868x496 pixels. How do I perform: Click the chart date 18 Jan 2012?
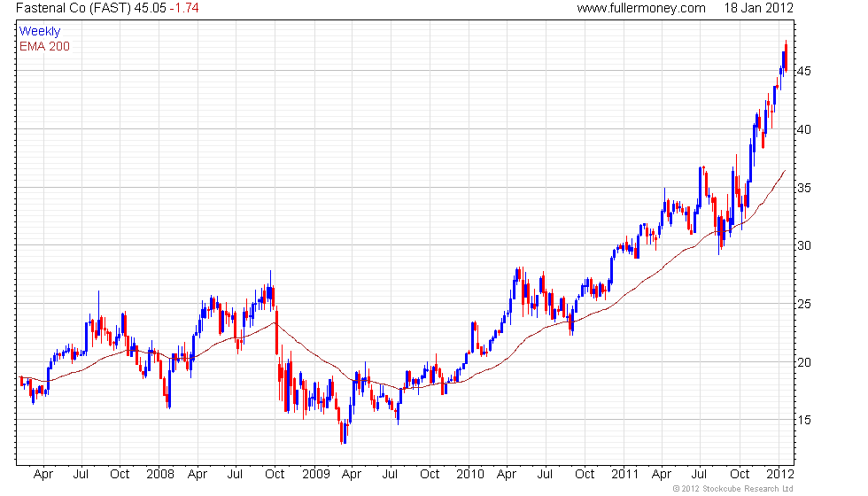tap(758, 8)
